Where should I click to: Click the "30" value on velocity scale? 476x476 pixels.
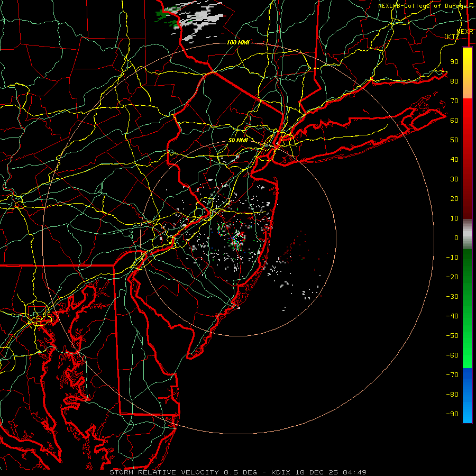click(454, 179)
